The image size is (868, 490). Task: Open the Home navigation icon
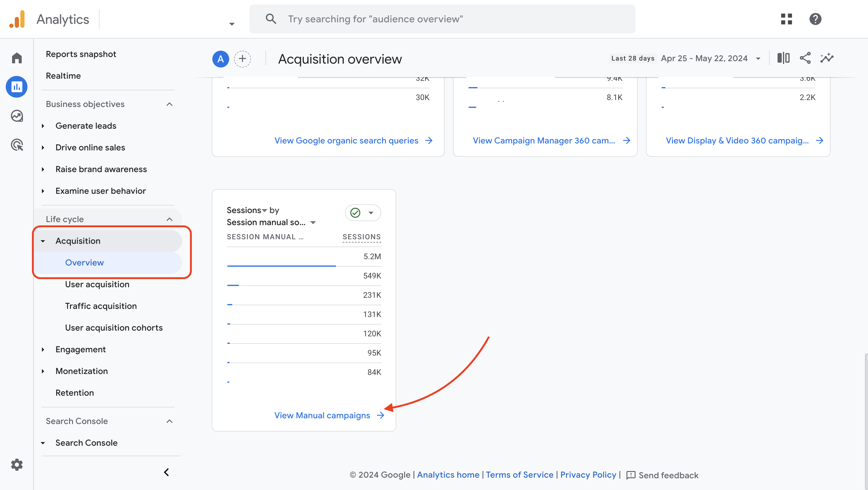tap(17, 58)
